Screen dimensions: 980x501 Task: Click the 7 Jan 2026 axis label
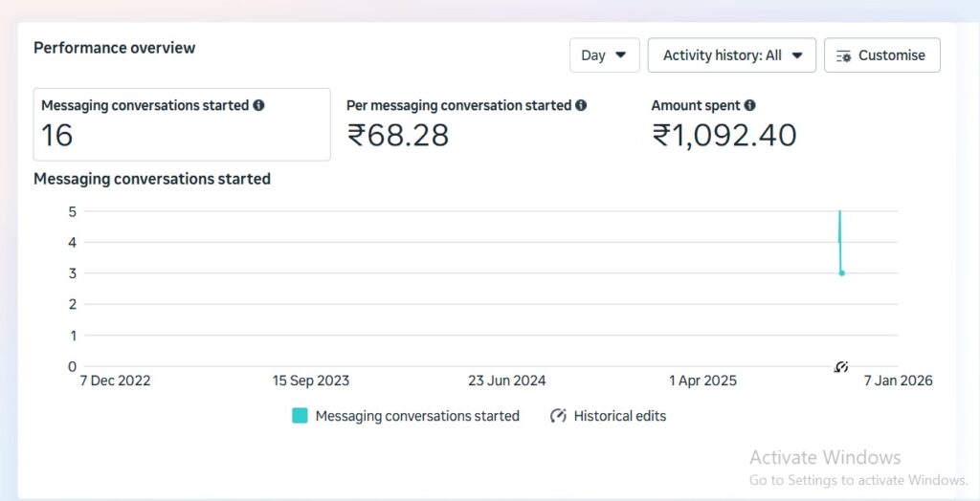(898, 381)
